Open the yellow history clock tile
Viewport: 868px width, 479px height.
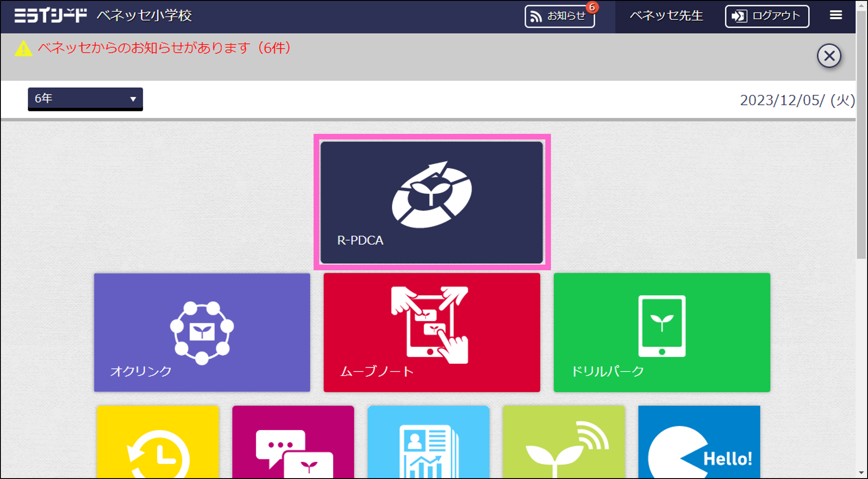pos(158,442)
